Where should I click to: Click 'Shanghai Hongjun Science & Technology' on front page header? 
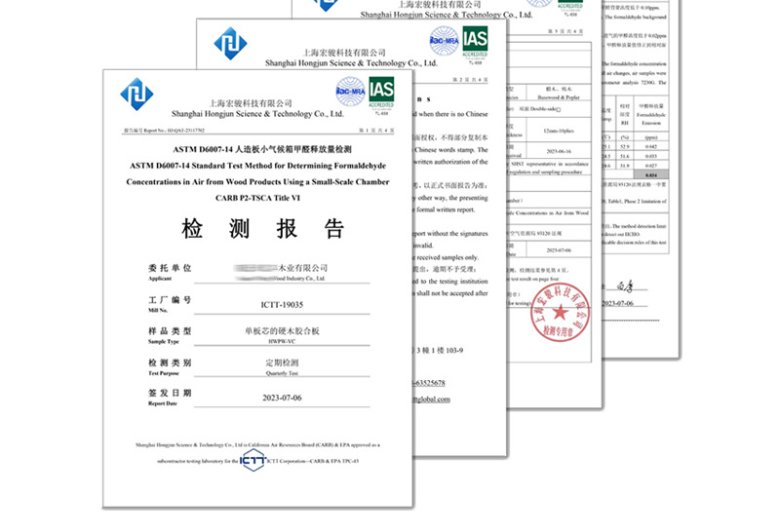[257, 114]
